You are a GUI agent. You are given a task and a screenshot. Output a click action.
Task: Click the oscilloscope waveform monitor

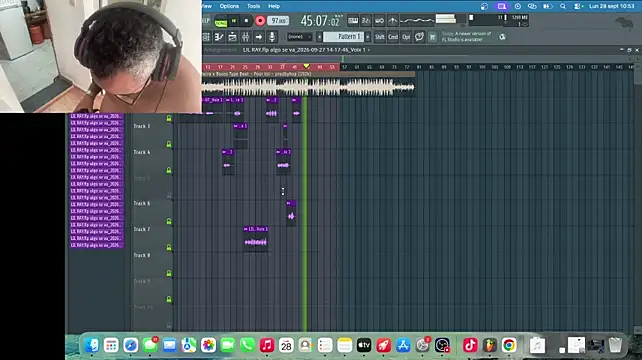pos(417,20)
